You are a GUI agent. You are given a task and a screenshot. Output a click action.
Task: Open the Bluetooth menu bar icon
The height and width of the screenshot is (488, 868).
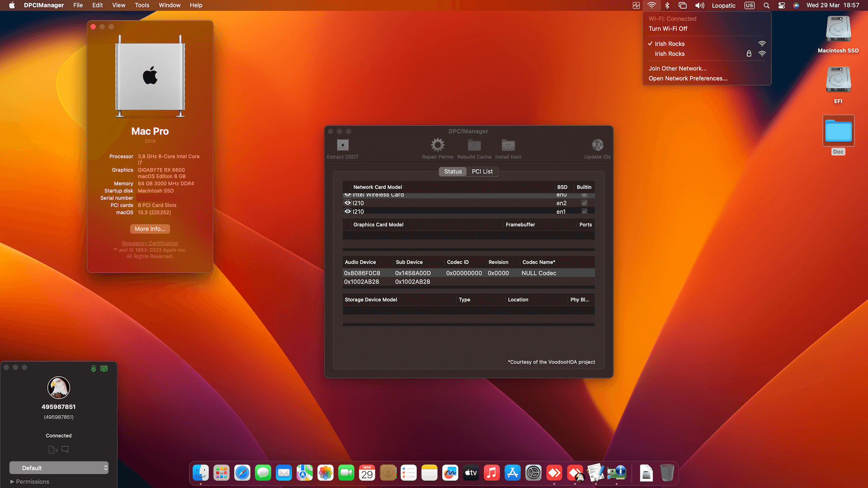(x=667, y=5)
